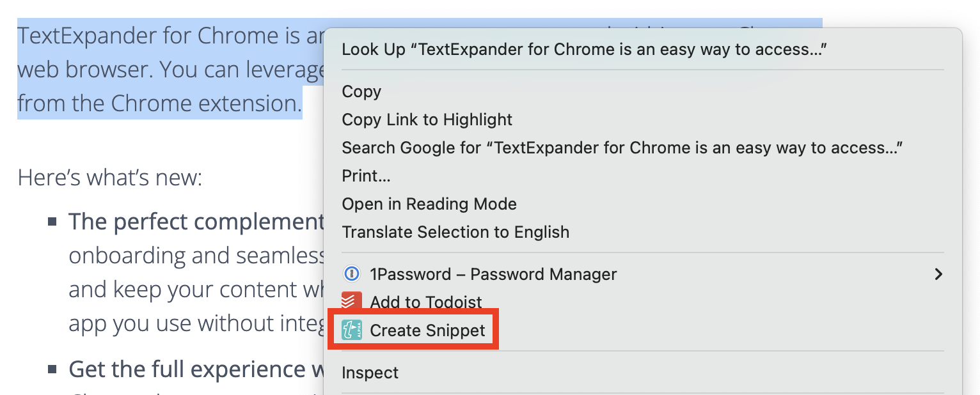
Task: Click the highlighted TextExpander paragraph
Action: [x=160, y=69]
